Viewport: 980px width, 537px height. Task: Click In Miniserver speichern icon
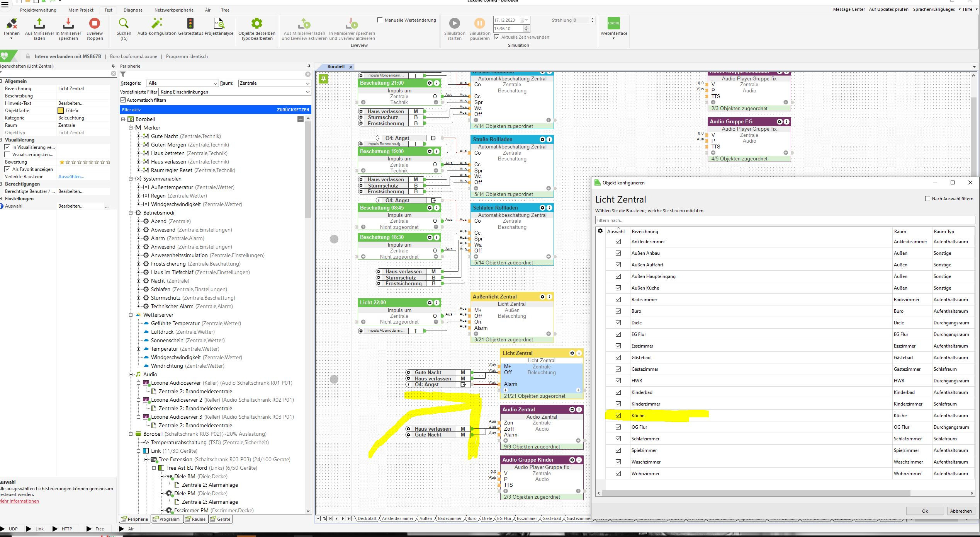pos(68,24)
